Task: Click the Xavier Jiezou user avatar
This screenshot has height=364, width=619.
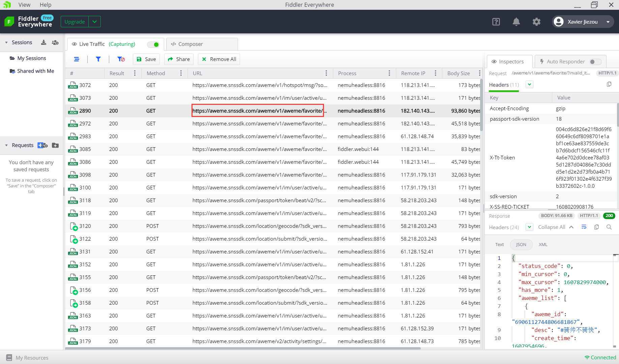Action: 559,22
